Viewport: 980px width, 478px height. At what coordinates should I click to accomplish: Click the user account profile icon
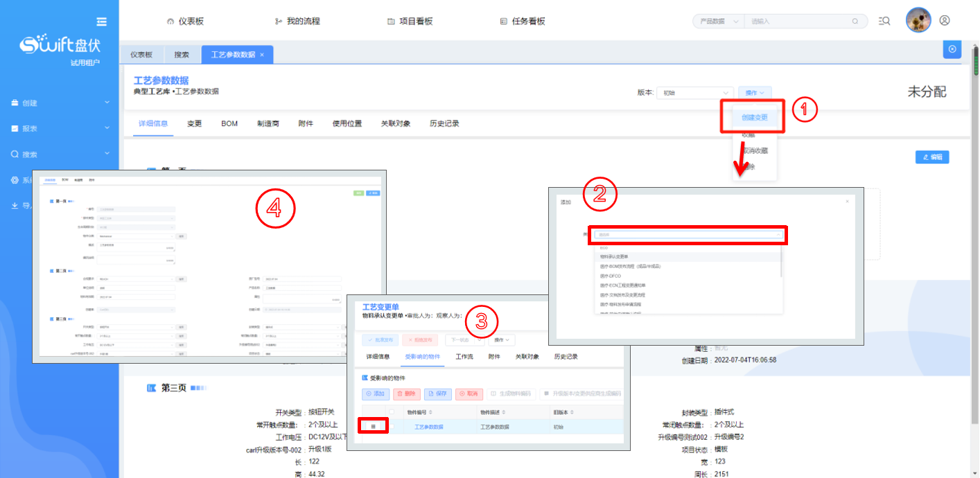pos(944,21)
